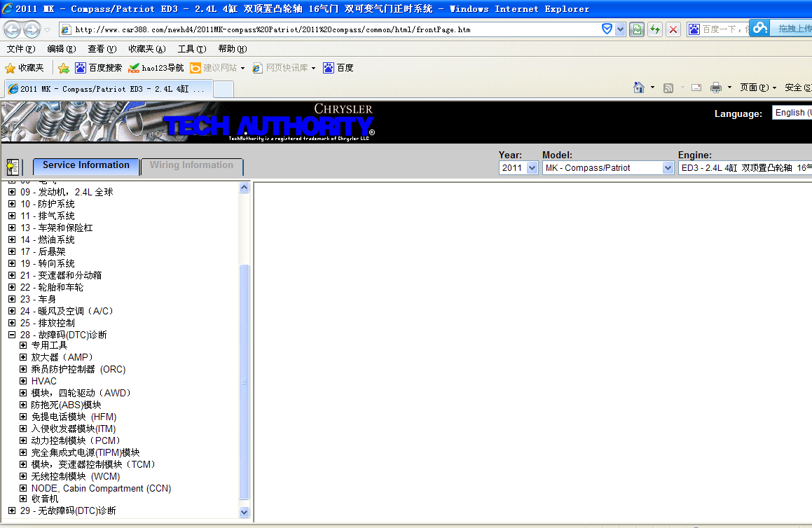812x528 pixels.
Task: Expand 14 - 燃油系统 node
Action: coord(12,239)
